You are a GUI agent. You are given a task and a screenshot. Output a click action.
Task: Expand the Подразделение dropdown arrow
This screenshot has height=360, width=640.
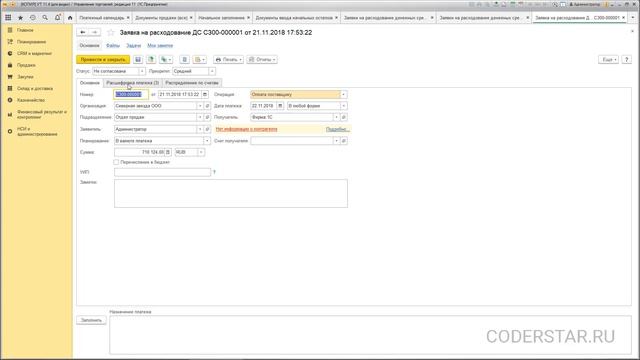[x=200, y=117]
